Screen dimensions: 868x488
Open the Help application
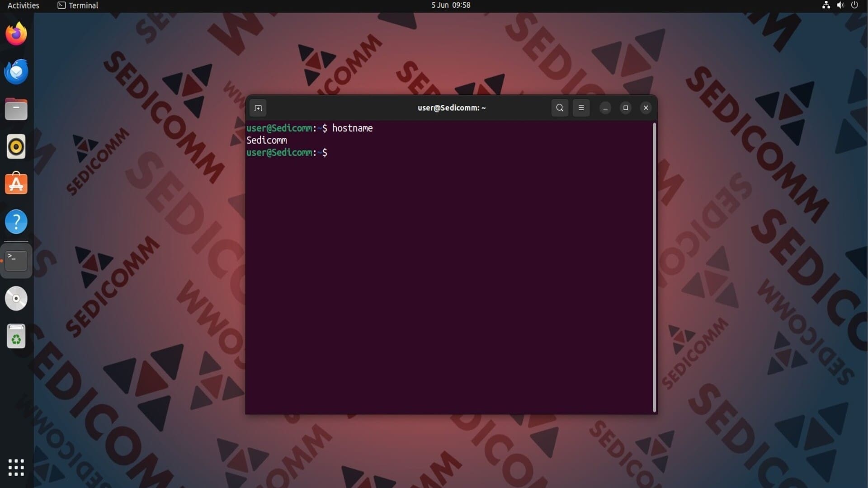(x=16, y=222)
